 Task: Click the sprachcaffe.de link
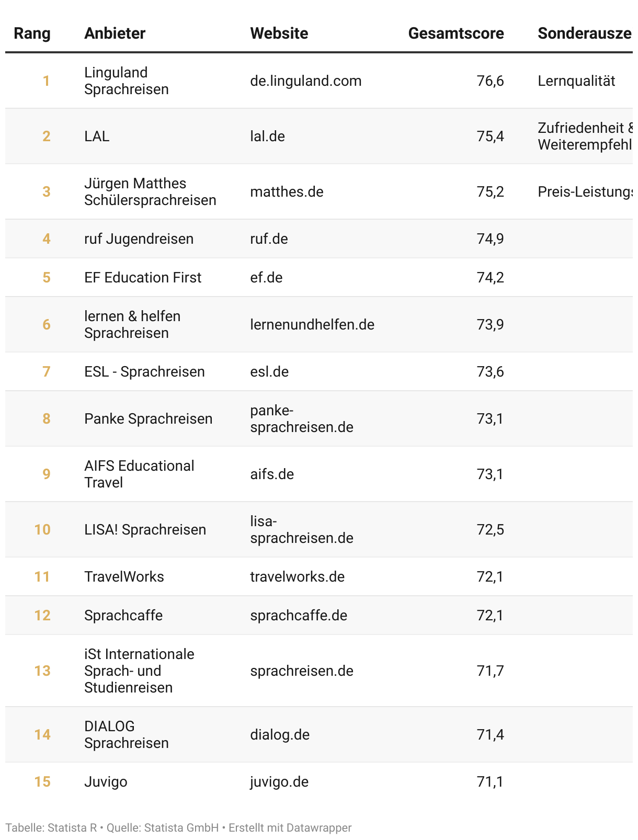point(299,616)
